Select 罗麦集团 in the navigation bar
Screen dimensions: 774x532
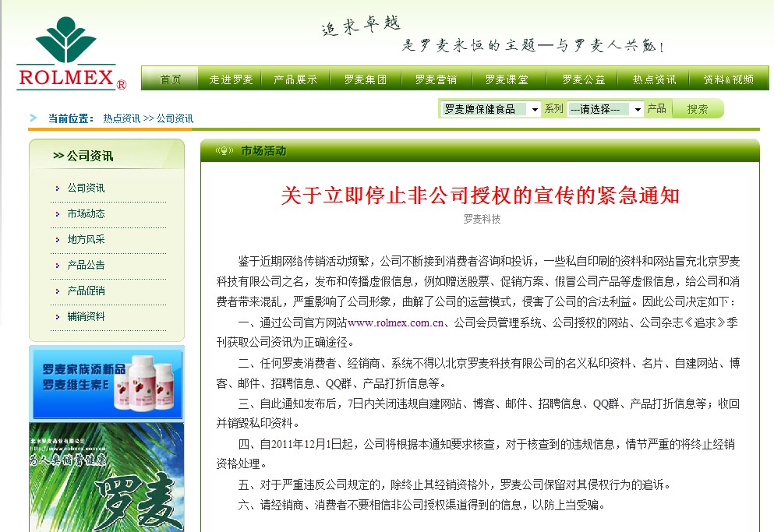(x=366, y=79)
